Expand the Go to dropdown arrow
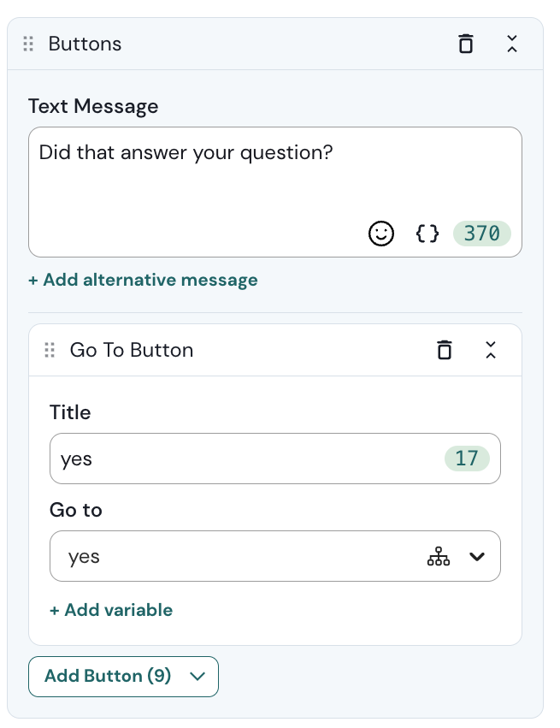Viewport: 560px width, 728px height. click(x=477, y=557)
